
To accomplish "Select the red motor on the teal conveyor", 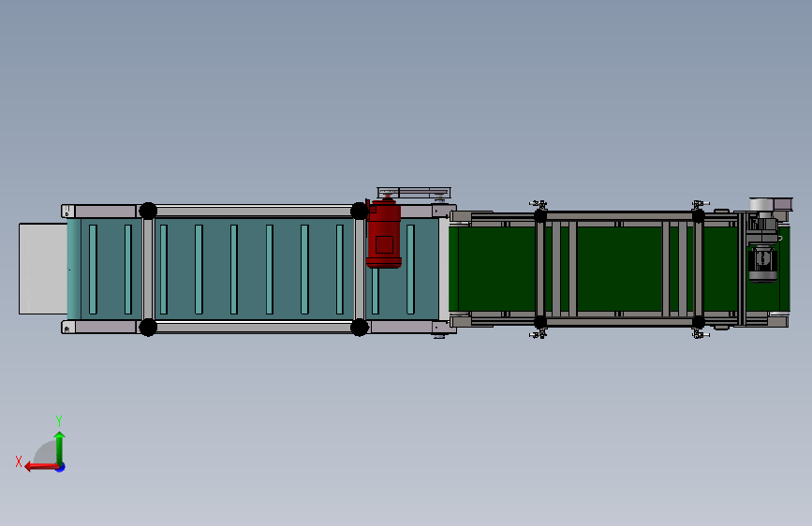I will point(384,234).
